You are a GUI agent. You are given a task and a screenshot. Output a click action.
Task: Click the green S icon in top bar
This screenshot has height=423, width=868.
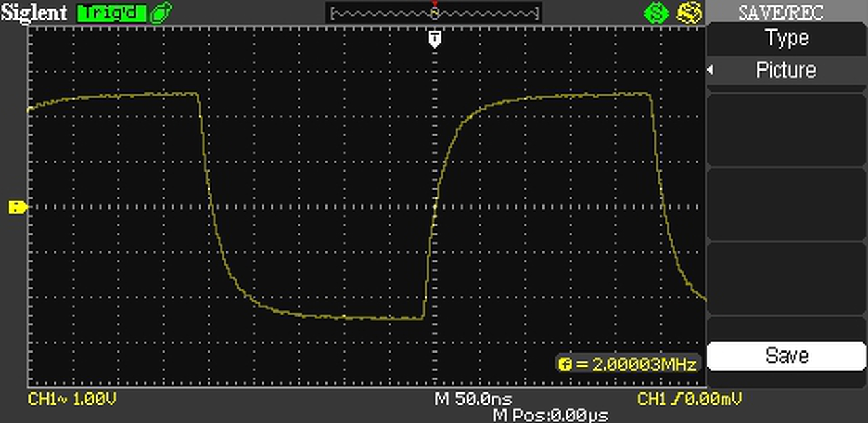pos(656,13)
